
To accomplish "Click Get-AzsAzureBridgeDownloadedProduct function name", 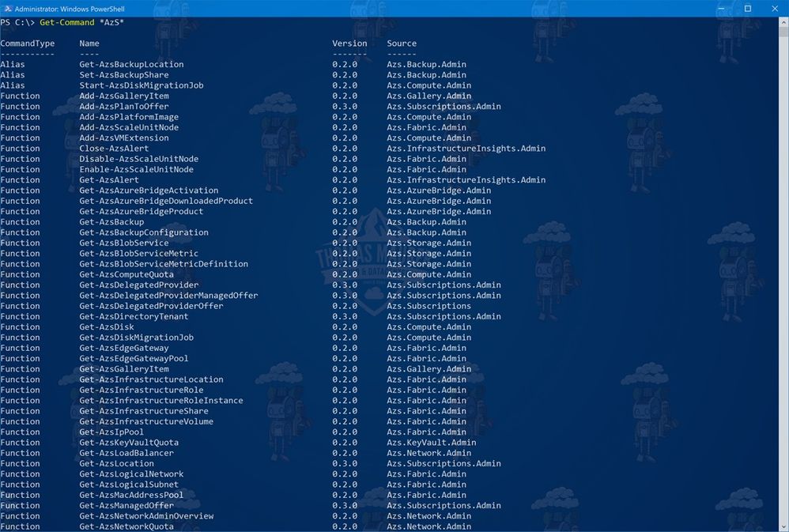I will point(166,202).
